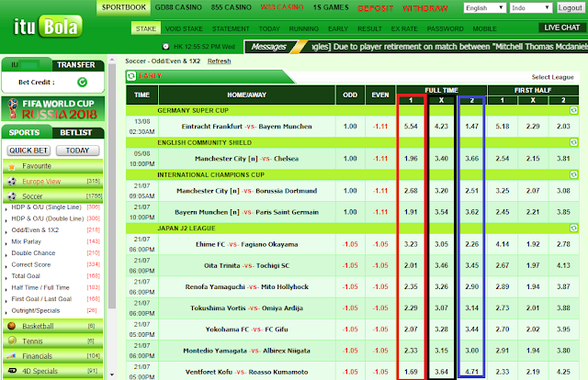The width and height of the screenshot is (588, 380).
Task: Refresh bet credit with green circular icon
Action: click(x=82, y=82)
